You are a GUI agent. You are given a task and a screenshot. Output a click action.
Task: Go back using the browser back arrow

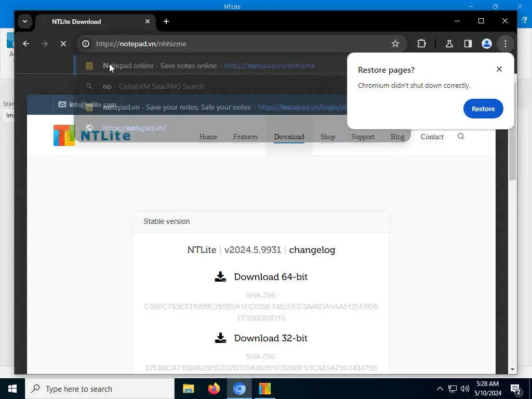pos(26,44)
